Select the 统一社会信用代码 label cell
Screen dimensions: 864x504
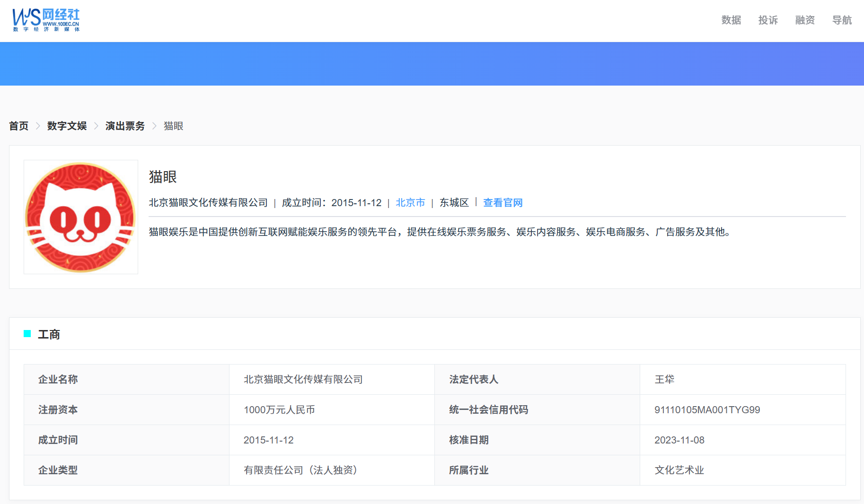click(537, 409)
